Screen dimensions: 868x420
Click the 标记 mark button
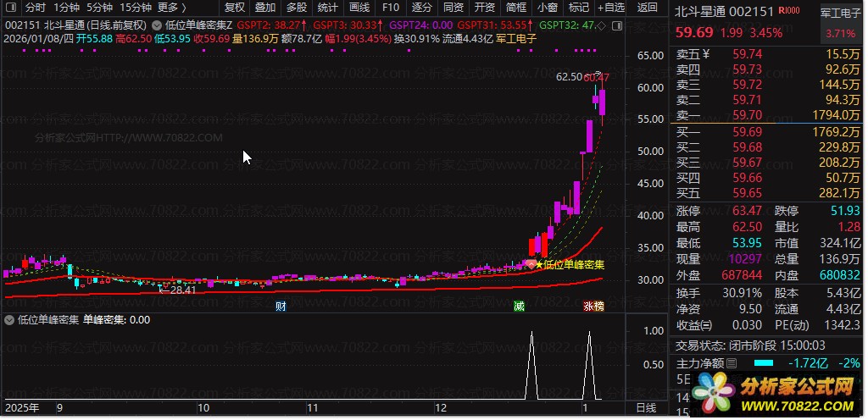click(578, 7)
